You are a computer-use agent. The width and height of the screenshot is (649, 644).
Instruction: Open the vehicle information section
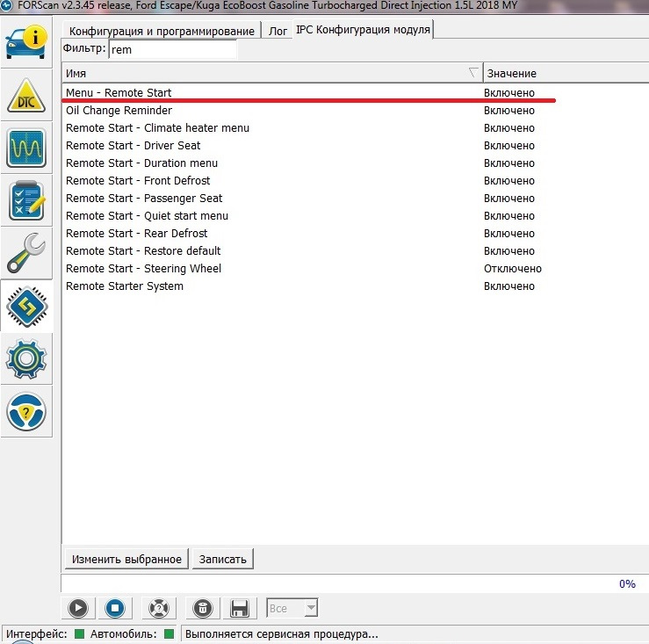[x=26, y=42]
